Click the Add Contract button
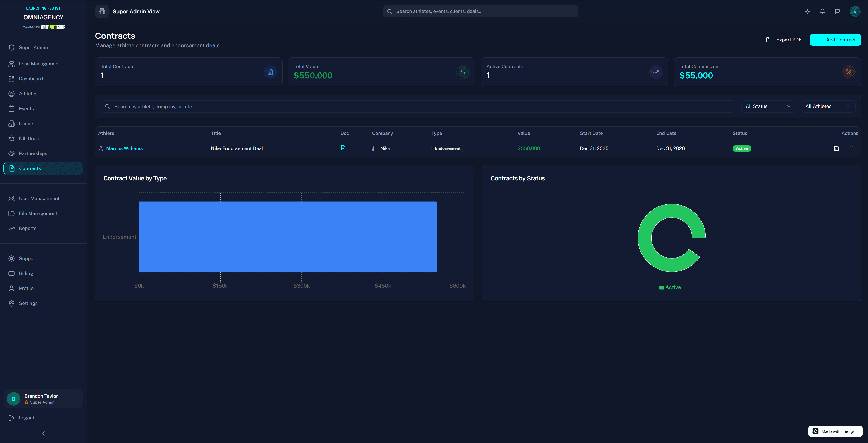This screenshot has width=868, height=443. [x=835, y=40]
